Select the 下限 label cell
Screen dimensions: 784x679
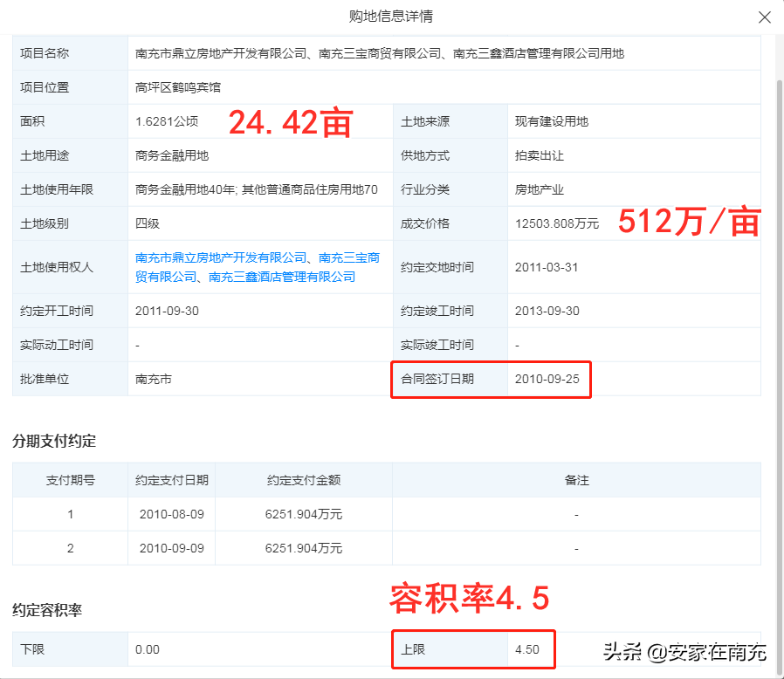tap(71, 649)
